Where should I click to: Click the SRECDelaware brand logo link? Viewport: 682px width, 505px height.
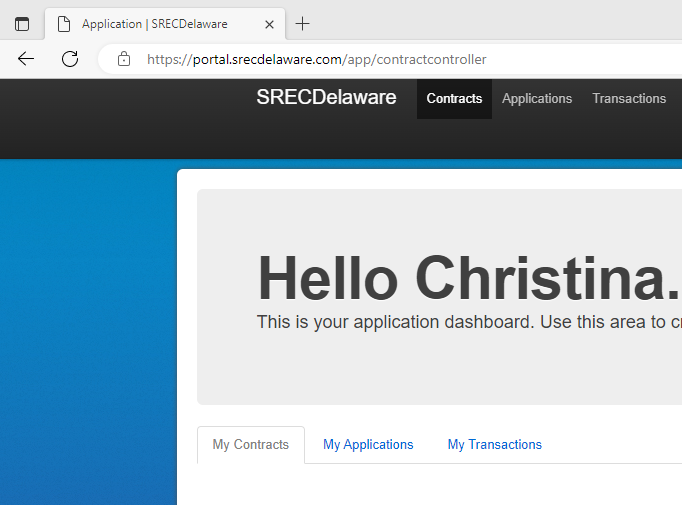326,98
